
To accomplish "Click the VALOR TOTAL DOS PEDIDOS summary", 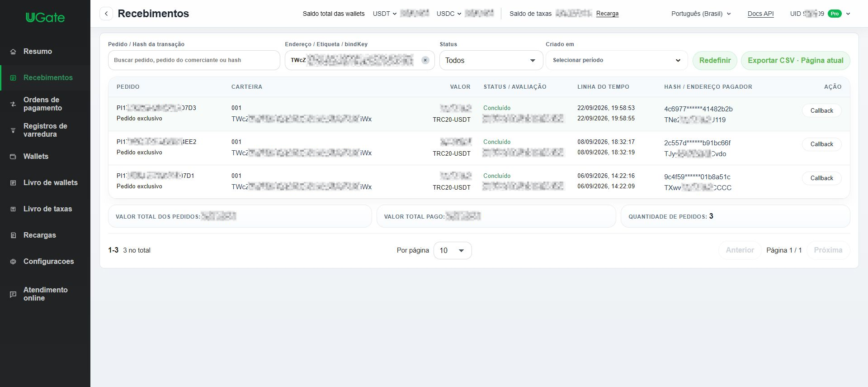I will click(240, 216).
